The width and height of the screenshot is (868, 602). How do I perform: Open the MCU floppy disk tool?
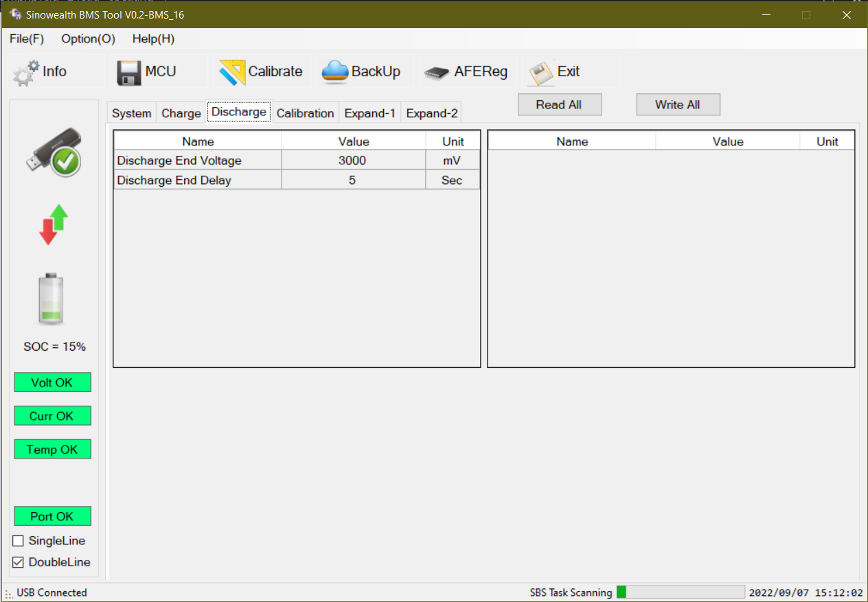[129, 72]
